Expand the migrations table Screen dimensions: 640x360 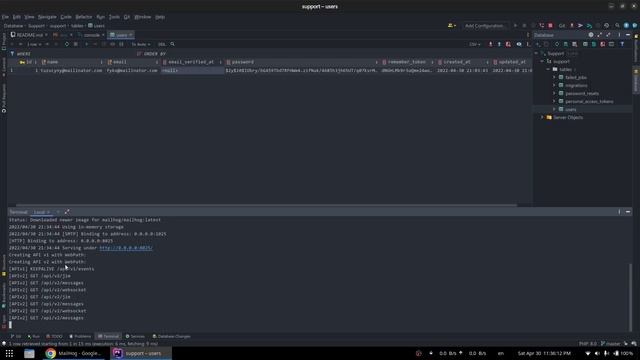[x=554, y=85]
